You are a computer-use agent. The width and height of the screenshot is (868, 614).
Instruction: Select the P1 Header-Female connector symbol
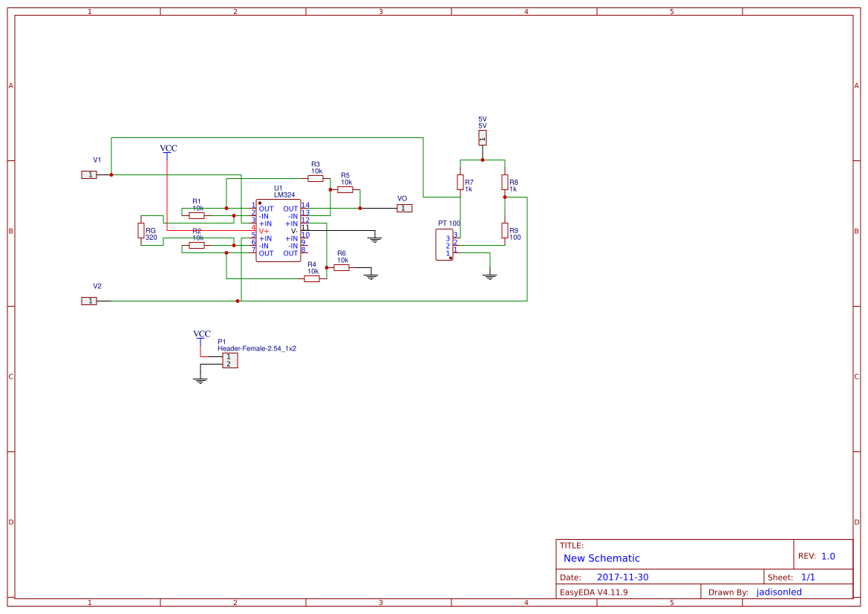[x=229, y=361]
